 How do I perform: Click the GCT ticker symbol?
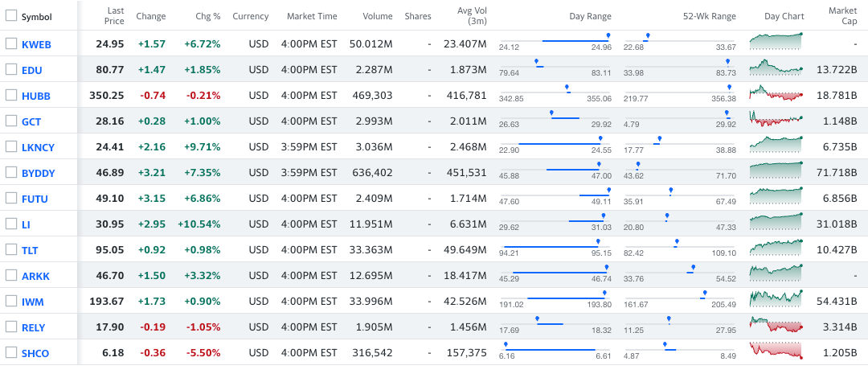click(31, 121)
